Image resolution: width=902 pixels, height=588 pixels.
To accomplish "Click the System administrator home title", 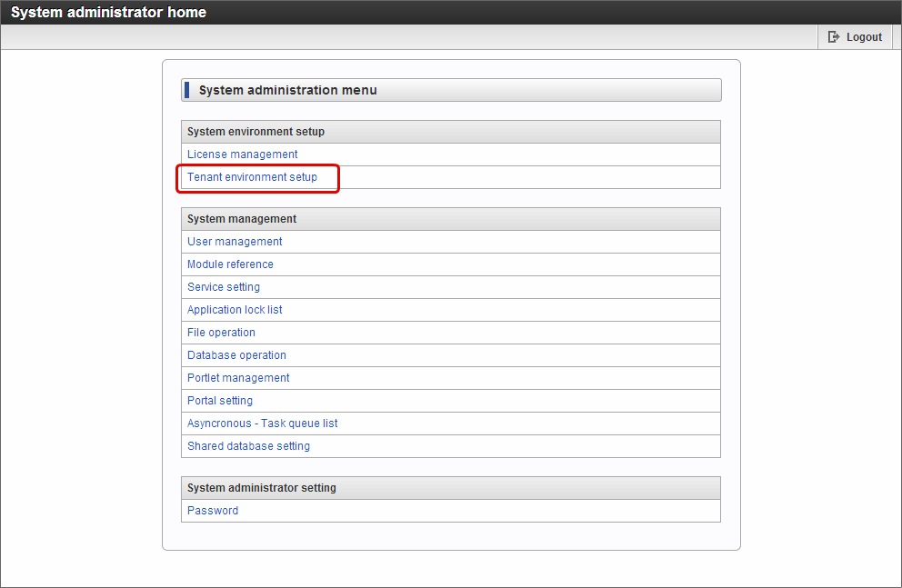I will click(x=108, y=12).
